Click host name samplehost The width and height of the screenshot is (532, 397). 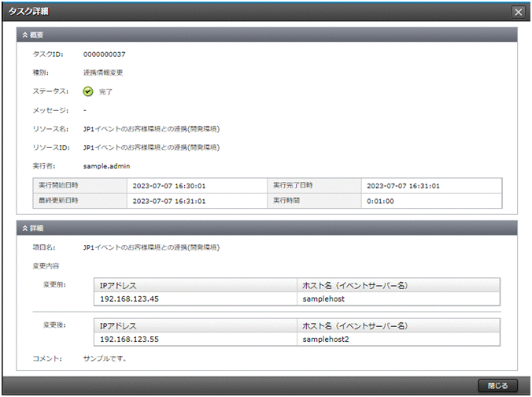click(x=323, y=299)
